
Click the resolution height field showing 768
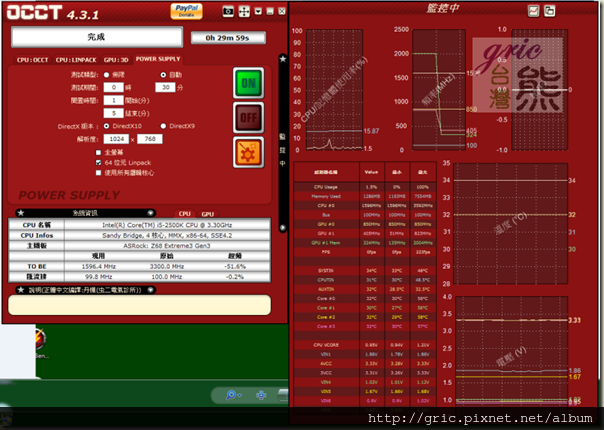(150, 139)
